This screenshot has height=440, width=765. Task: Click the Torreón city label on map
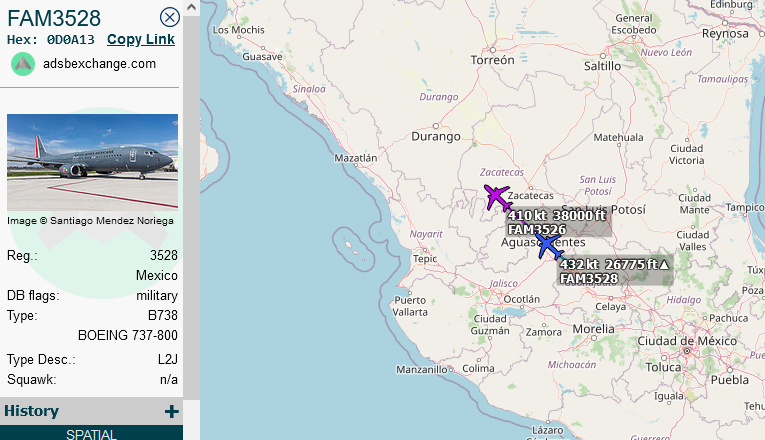point(492,60)
